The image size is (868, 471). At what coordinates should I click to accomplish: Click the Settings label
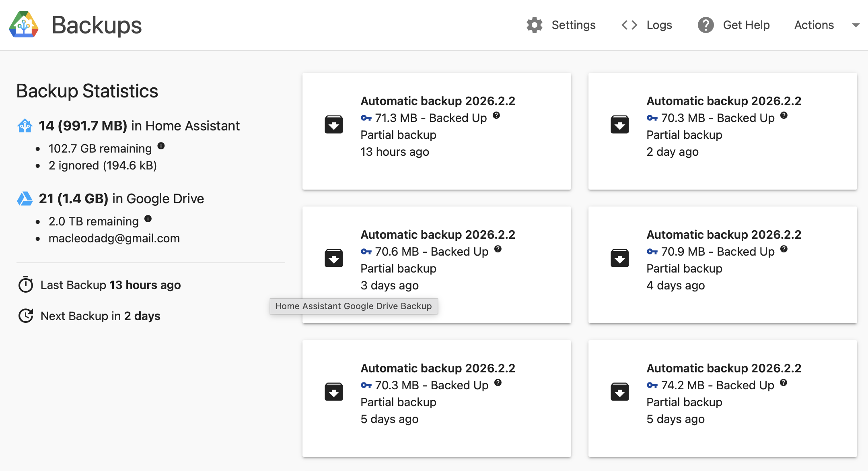(573, 25)
